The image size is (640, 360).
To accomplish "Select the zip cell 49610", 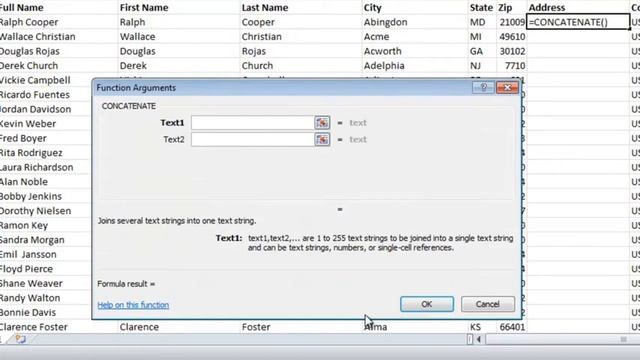I will coord(511,37).
